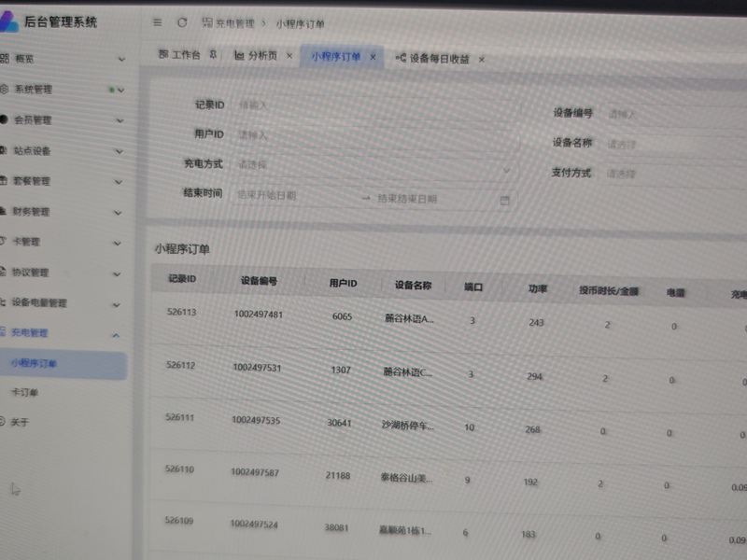Image resolution: width=747 pixels, height=560 pixels.
Task: Click the 端口 column header
Action: (x=473, y=287)
